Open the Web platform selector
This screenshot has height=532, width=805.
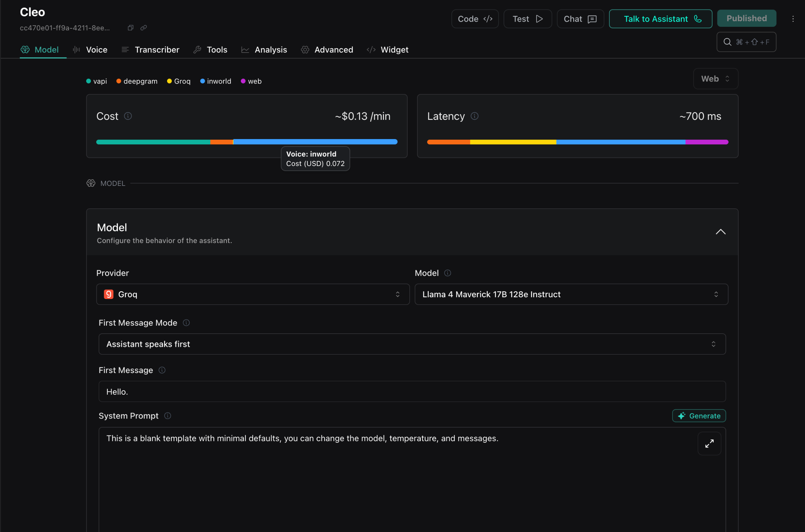point(715,79)
